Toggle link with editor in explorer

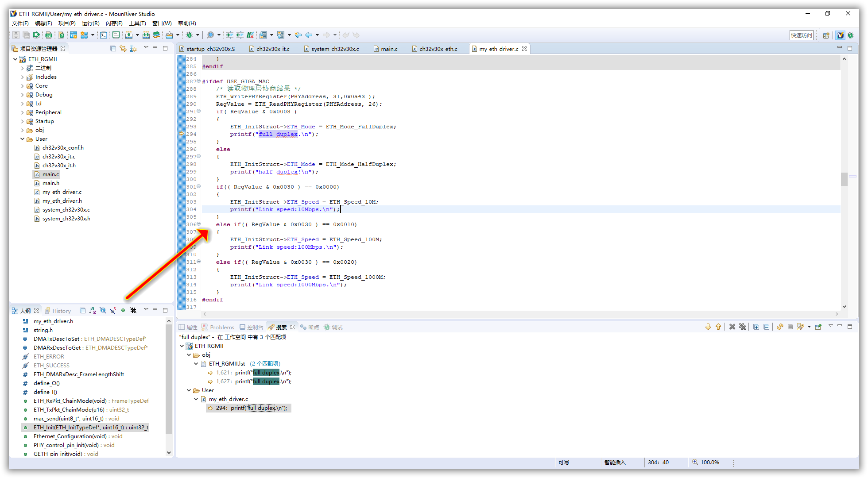(123, 49)
